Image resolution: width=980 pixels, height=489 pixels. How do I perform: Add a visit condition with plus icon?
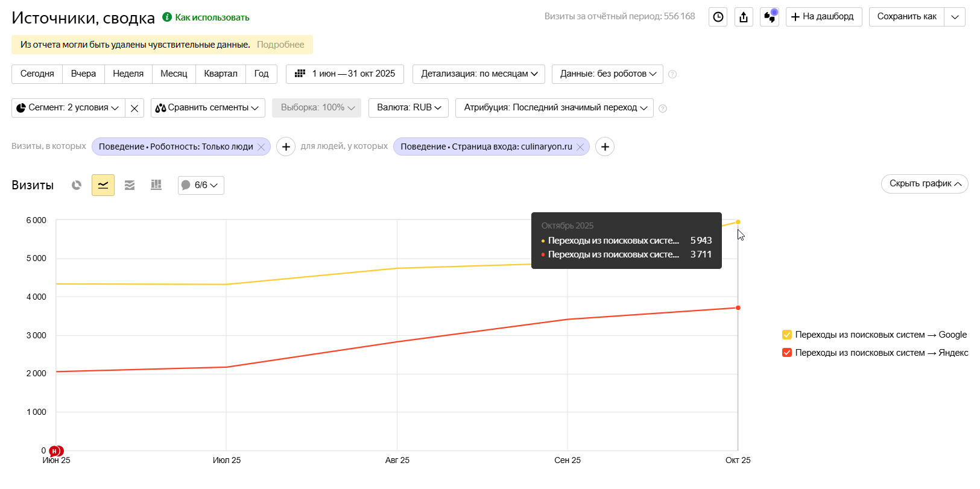pos(286,147)
